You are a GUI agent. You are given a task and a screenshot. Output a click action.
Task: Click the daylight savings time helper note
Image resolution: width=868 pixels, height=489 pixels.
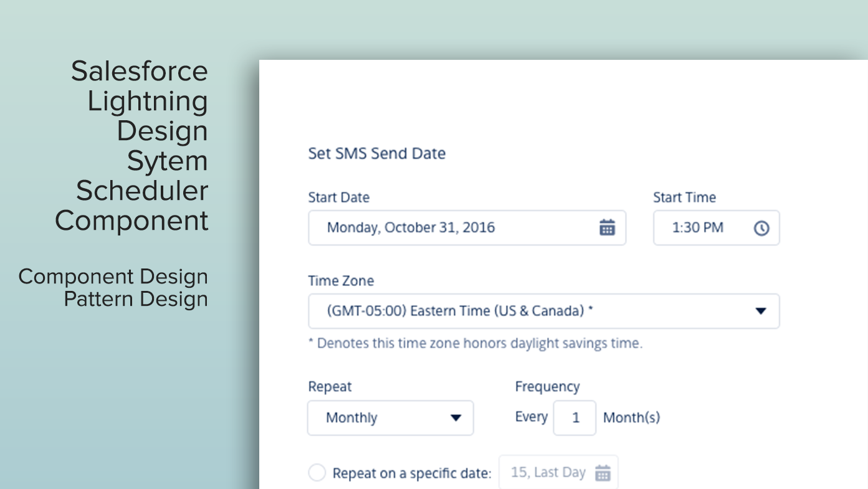(x=475, y=343)
